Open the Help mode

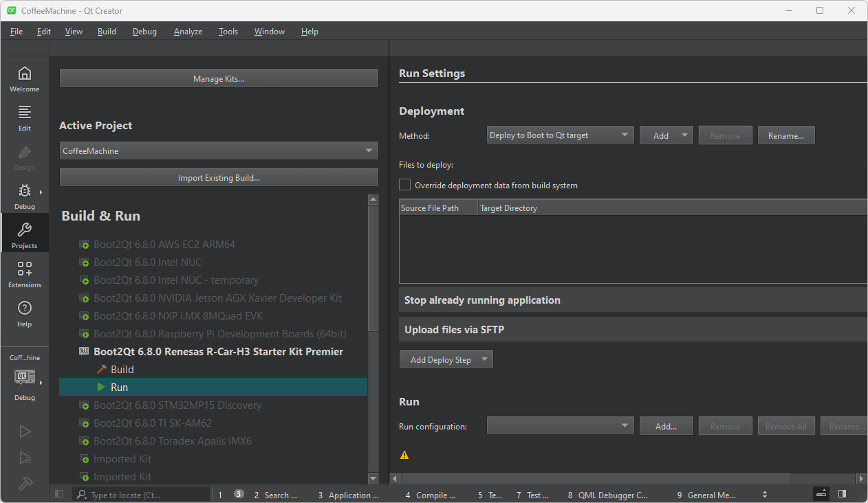[x=24, y=313]
